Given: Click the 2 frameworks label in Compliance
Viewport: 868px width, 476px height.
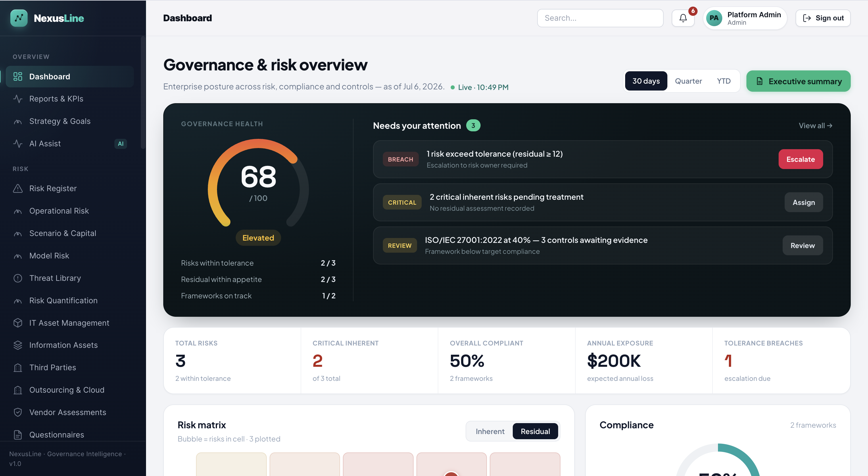Looking at the screenshot, I should pyautogui.click(x=813, y=425).
